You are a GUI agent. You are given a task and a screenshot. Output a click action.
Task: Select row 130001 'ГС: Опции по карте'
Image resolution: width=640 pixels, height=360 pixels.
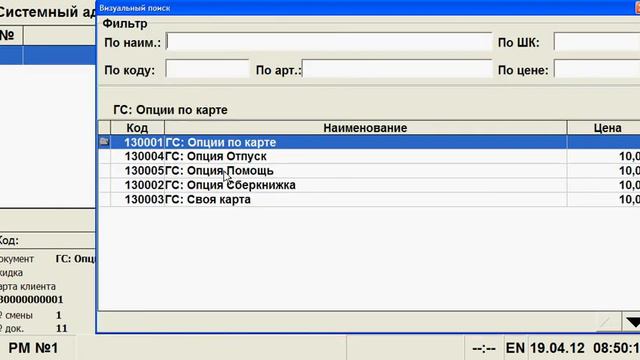tap(369, 142)
